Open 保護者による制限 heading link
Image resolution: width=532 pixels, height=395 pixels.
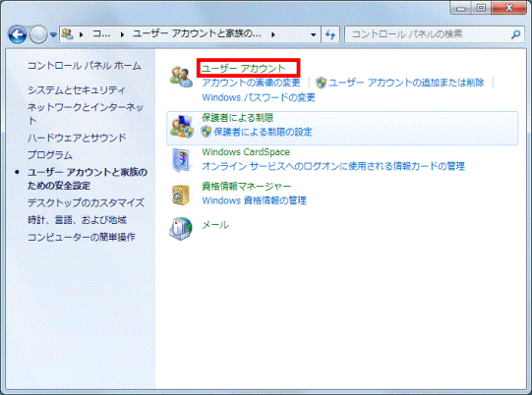click(238, 118)
